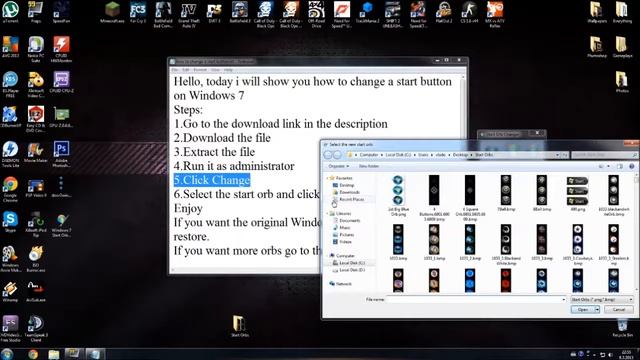Image resolution: width=640 pixels, height=360 pixels.
Task: Select the CPUID HWMonitor shortcut
Action: 61,49
